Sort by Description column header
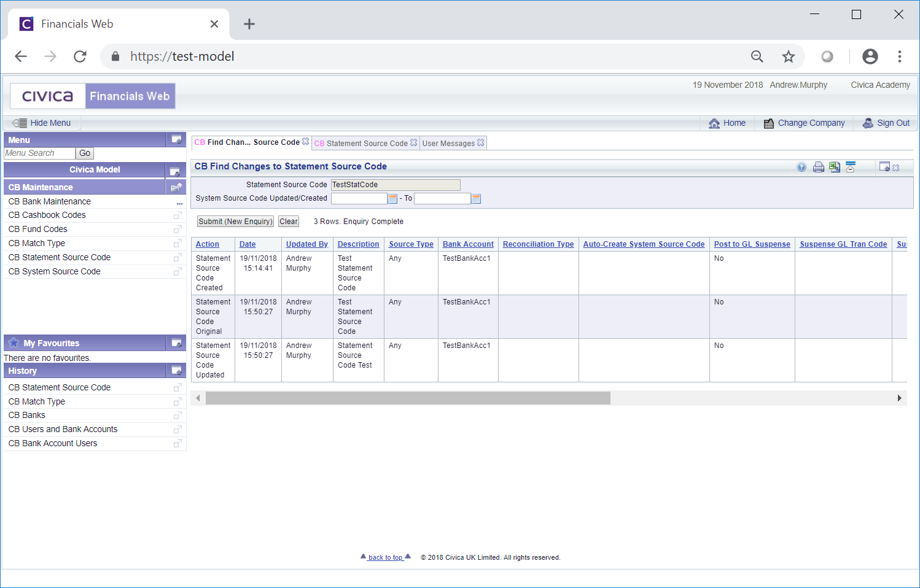The image size is (920, 588). click(x=359, y=244)
